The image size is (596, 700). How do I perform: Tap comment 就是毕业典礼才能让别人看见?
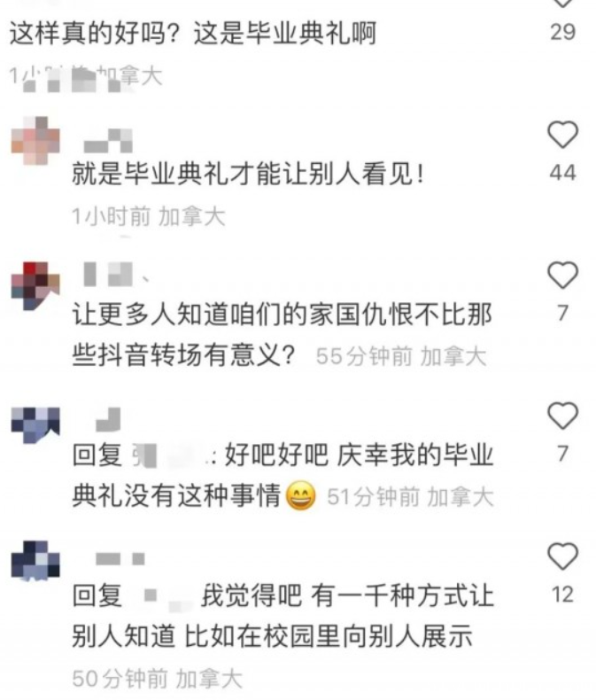point(248,174)
